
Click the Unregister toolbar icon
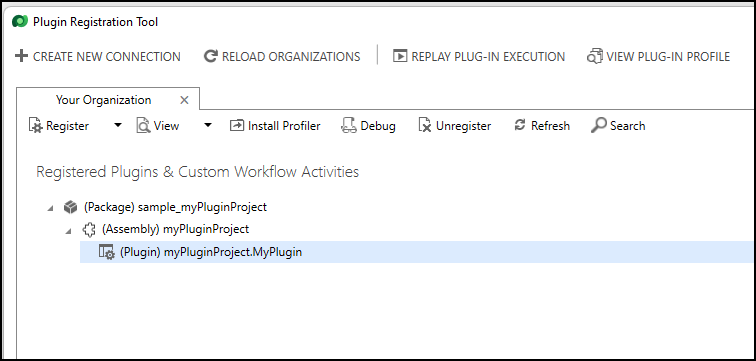[425, 126]
